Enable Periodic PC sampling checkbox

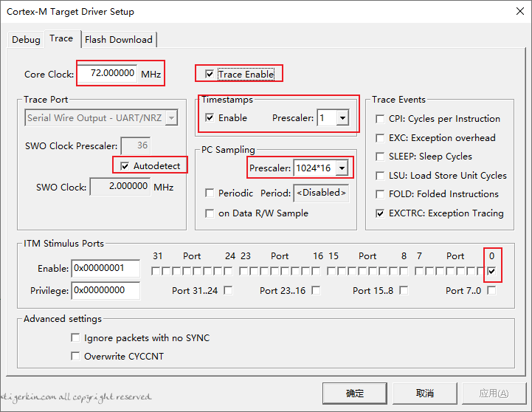tap(210, 193)
